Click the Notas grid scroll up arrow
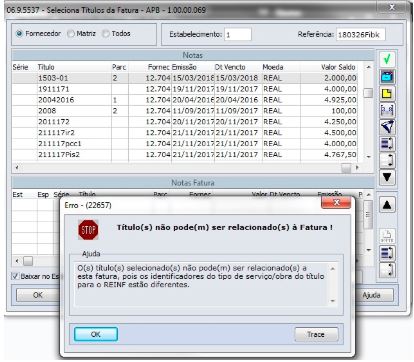The image size is (414, 362). [368, 67]
